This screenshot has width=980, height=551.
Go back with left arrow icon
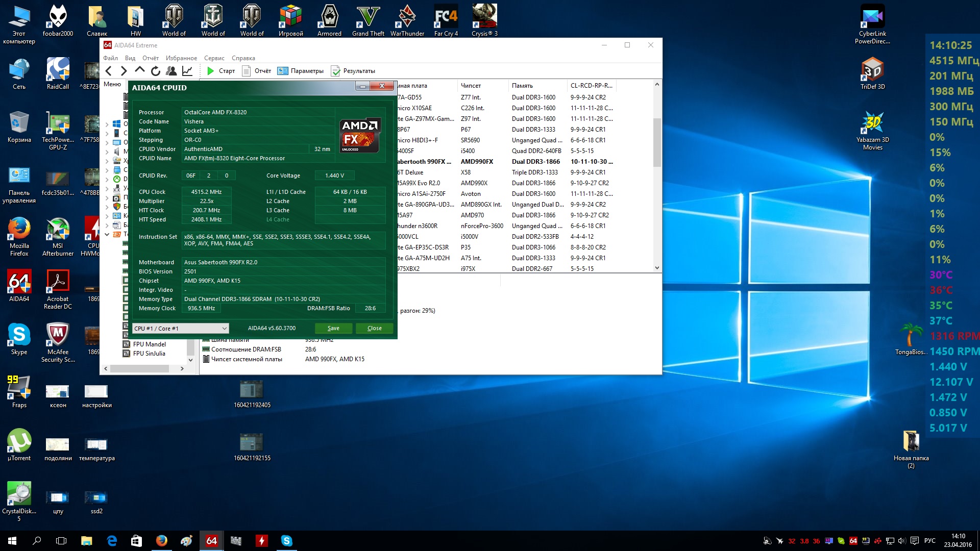(108, 71)
